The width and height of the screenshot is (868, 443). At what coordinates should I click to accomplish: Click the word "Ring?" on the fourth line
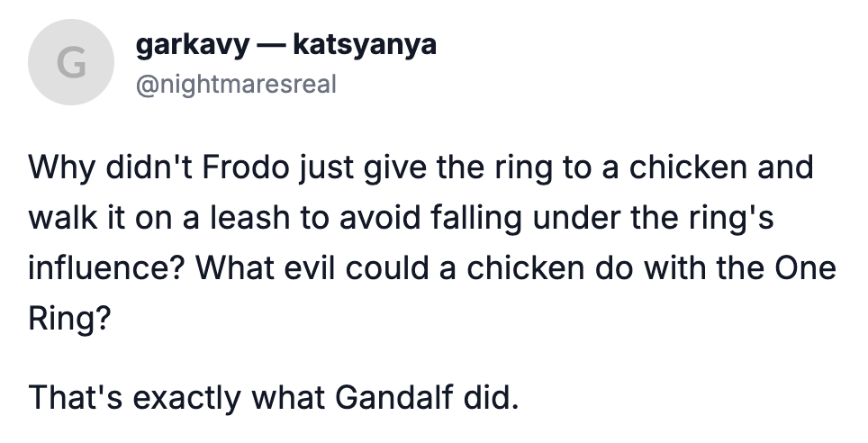click(70, 320)
